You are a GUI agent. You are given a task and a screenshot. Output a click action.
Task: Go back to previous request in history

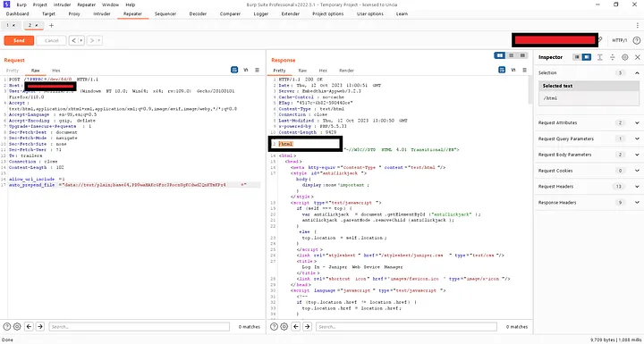click(73, 40)
